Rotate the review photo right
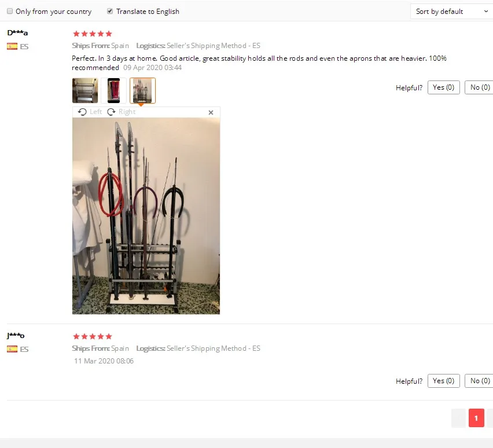The height and width of the screenshot is (448, 493). (x=122, y=112)
